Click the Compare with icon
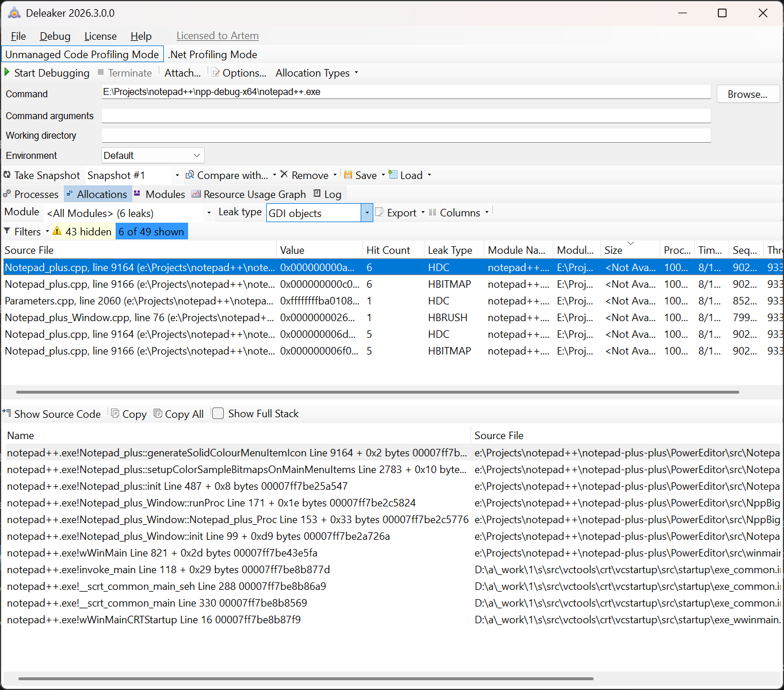Screen dimensions: 784x690 click(190, 175)
